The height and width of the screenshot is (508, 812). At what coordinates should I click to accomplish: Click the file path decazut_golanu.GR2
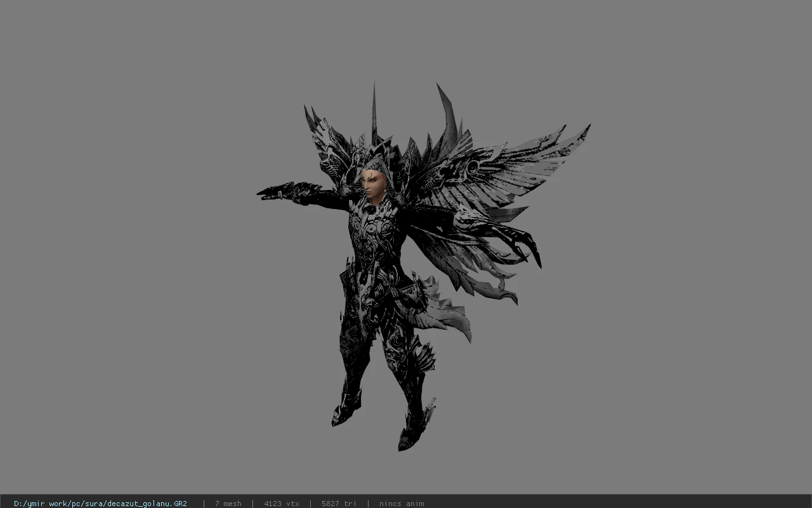[x=100, y=504]
